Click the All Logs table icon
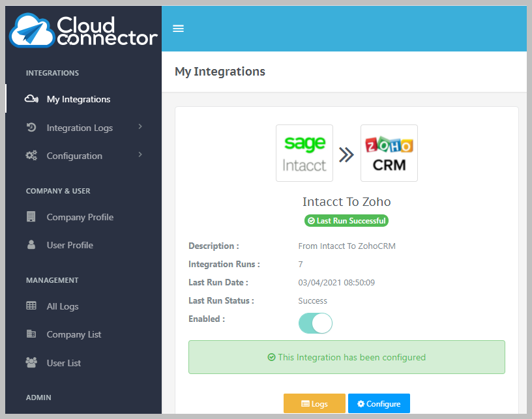Screen dimensions: 532x419 pyautogui.click(x=31, y=306)
